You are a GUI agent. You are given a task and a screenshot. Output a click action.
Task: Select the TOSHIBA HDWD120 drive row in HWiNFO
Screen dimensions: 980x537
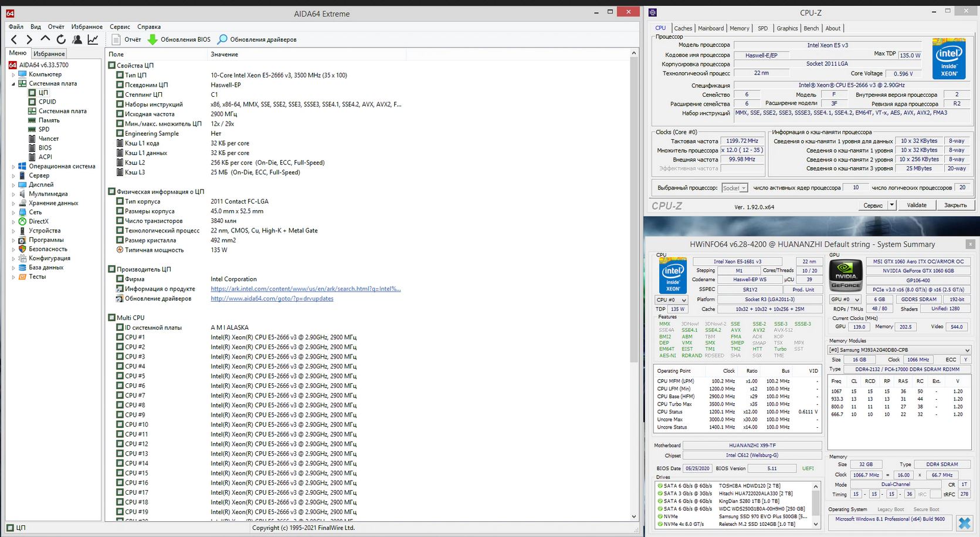(733, 486)
